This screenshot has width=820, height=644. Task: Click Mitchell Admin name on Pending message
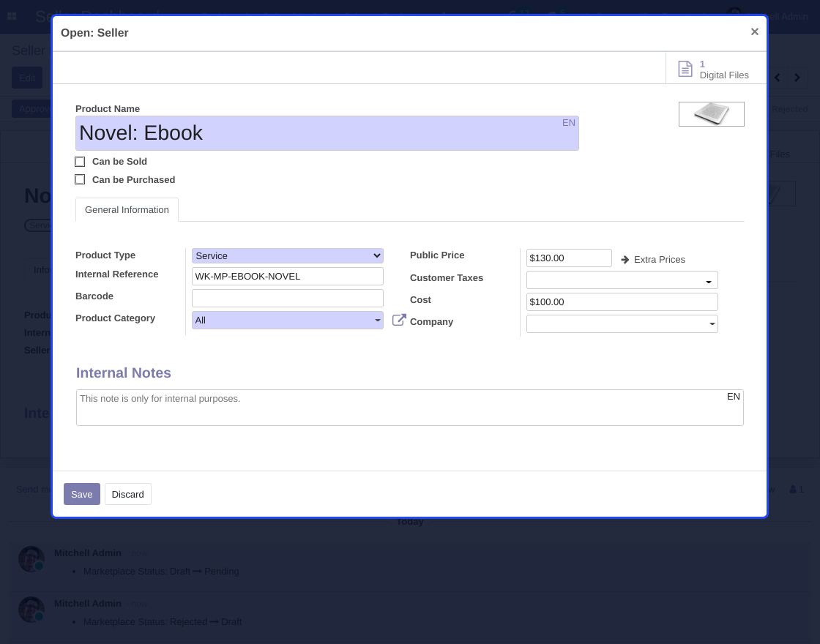coord(88,553)
